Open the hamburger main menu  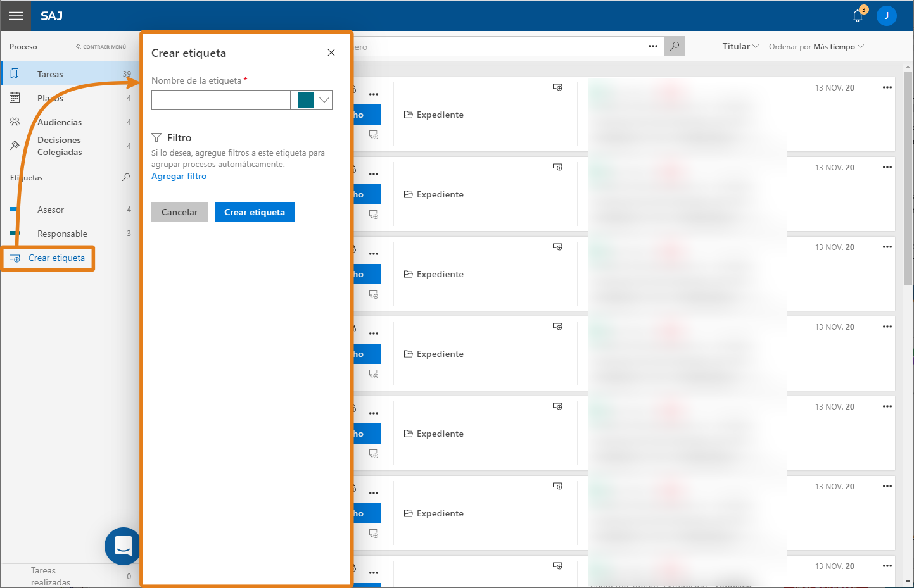[x=16, y=16]
